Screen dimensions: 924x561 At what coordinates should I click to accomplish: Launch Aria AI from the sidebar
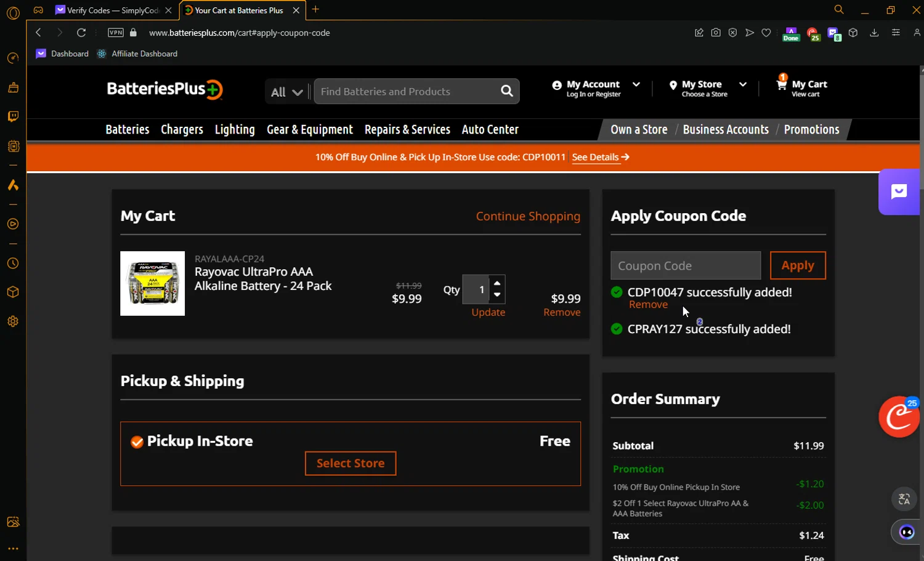tap(13, 185)
